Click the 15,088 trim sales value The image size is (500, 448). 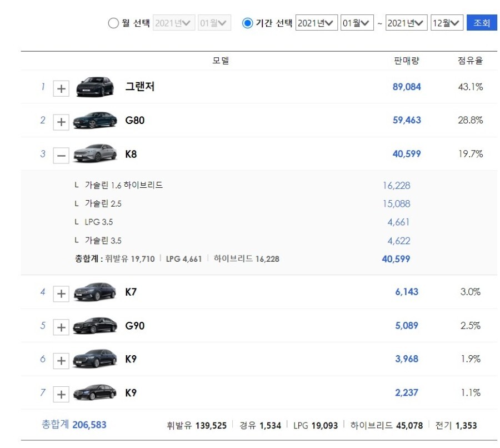coord(396,204)
